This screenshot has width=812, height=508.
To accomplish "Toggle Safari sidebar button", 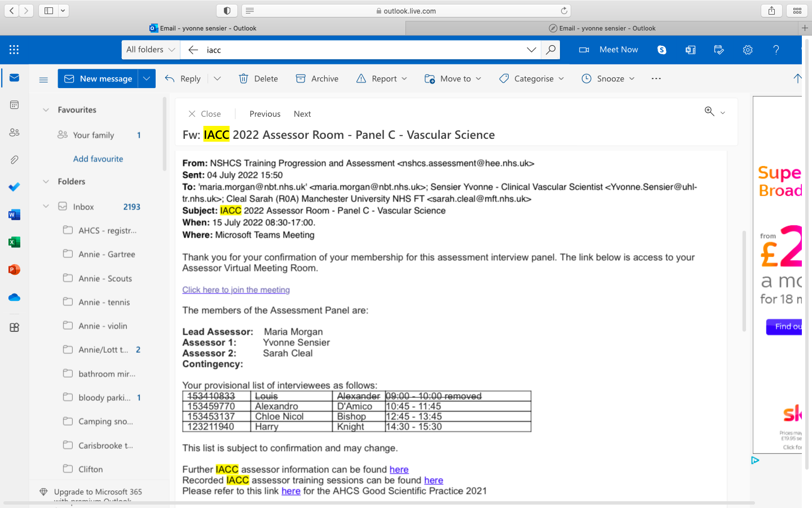I will [49, 11].
